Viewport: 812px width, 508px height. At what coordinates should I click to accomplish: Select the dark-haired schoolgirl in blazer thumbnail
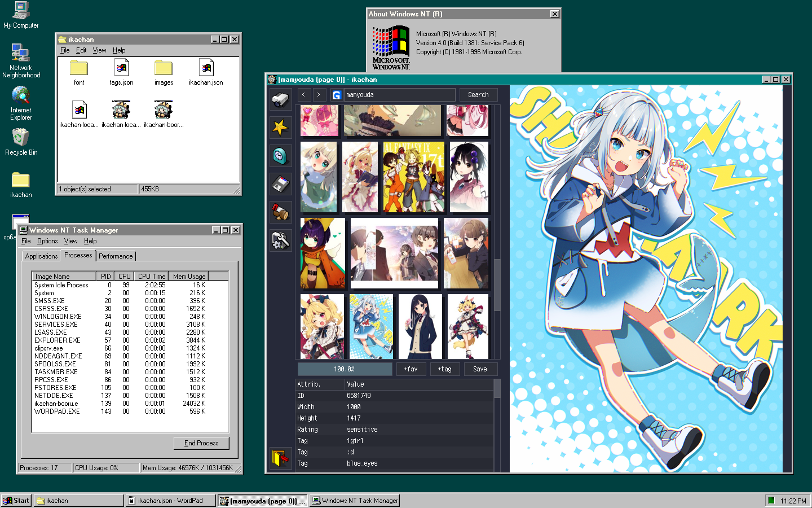420,326
